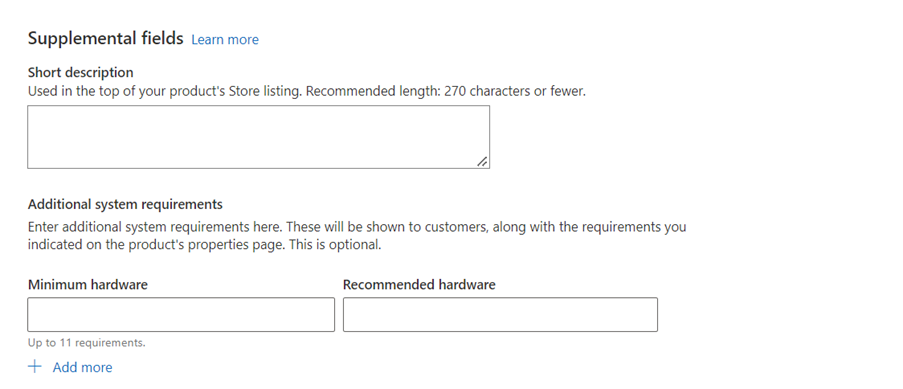The width and height of the screenshot is (903, 389).
Task: Click the Up to 11 requirements note
Action: [86, 342]
